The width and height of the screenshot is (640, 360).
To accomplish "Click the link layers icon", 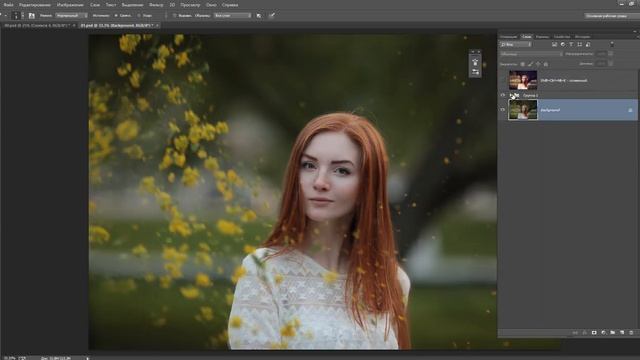I will 575,333.
